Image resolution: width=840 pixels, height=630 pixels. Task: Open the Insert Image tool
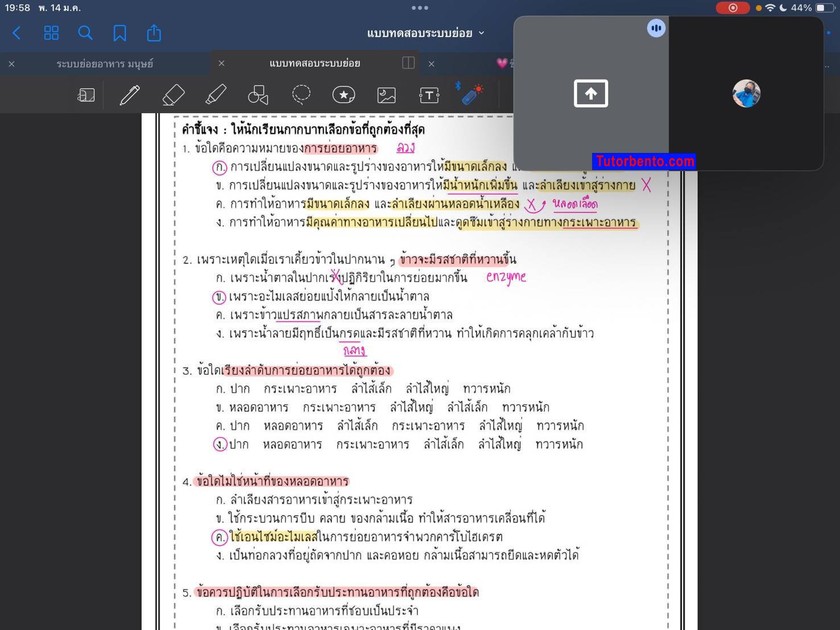[386, 94]
